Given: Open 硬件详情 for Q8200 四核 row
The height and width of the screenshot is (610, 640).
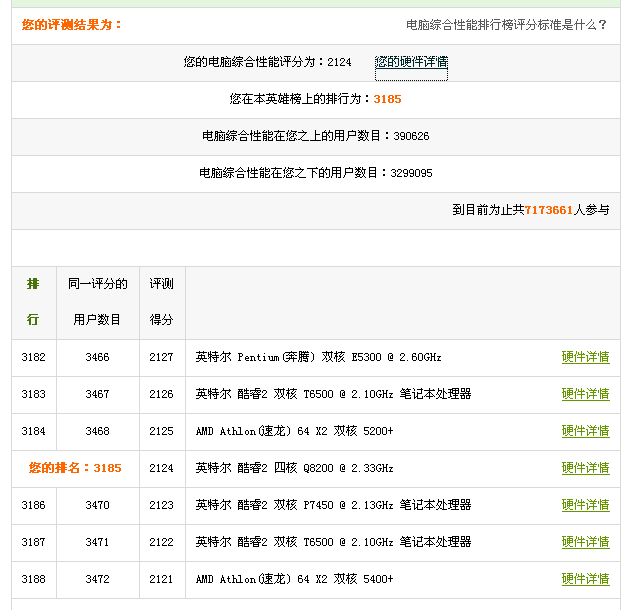Looking at the screenshot, I should click(x=585, y=468).
